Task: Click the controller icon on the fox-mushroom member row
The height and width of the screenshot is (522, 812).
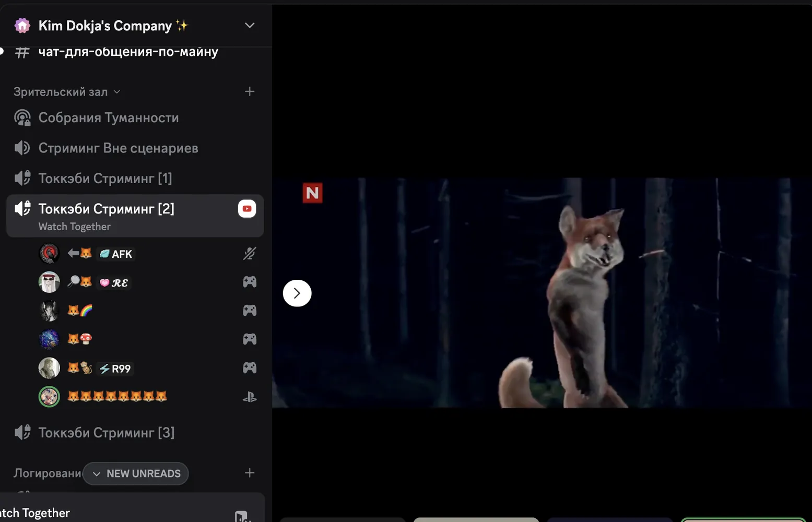Action: [x=250, y=339]
